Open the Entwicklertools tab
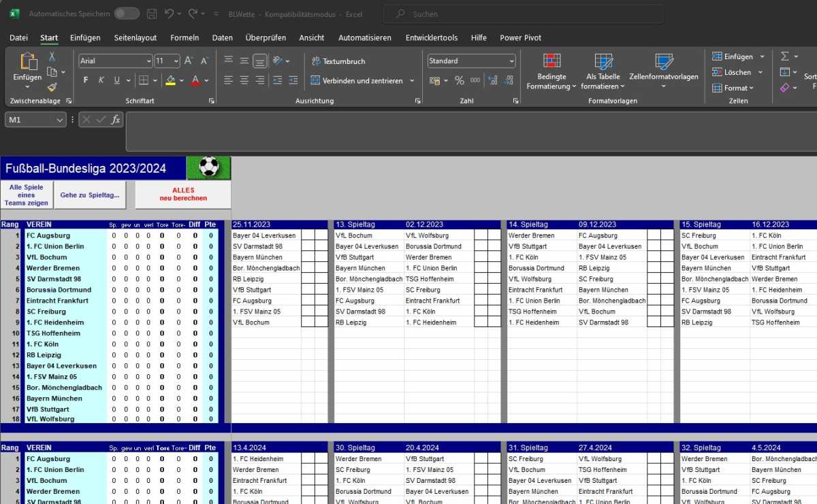 coord(432,37)
